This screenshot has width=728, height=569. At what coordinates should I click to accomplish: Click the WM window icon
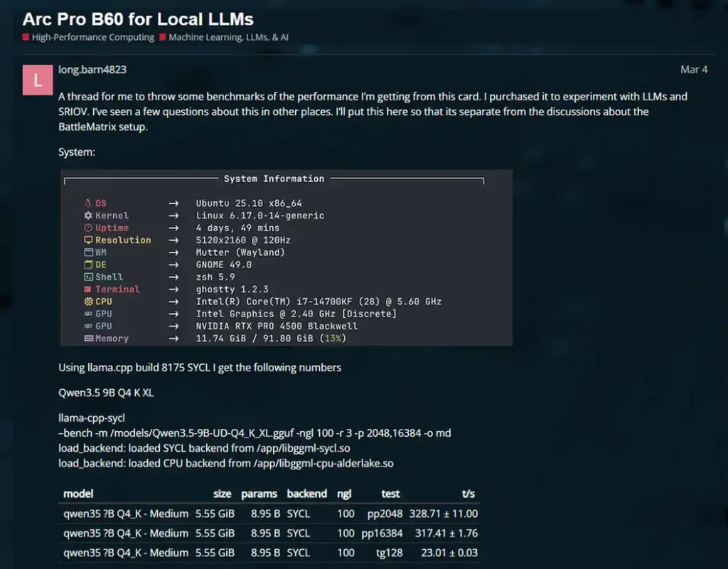pyautogui.click(x=88, y=252)
